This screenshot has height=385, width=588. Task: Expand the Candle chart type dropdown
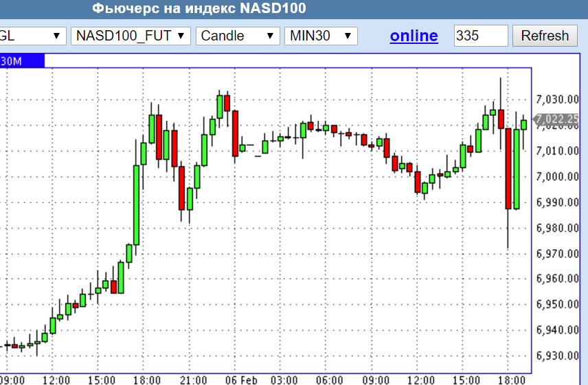238,36
